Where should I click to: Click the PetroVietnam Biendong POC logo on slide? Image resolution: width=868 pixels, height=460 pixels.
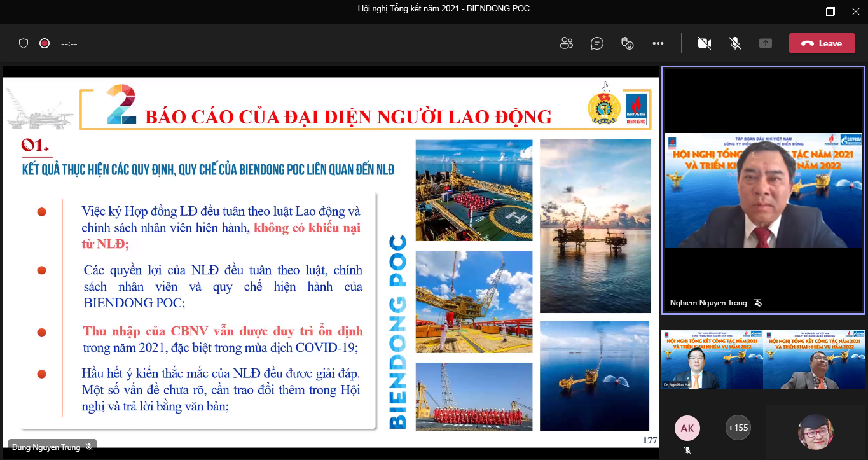coord(636,109)
